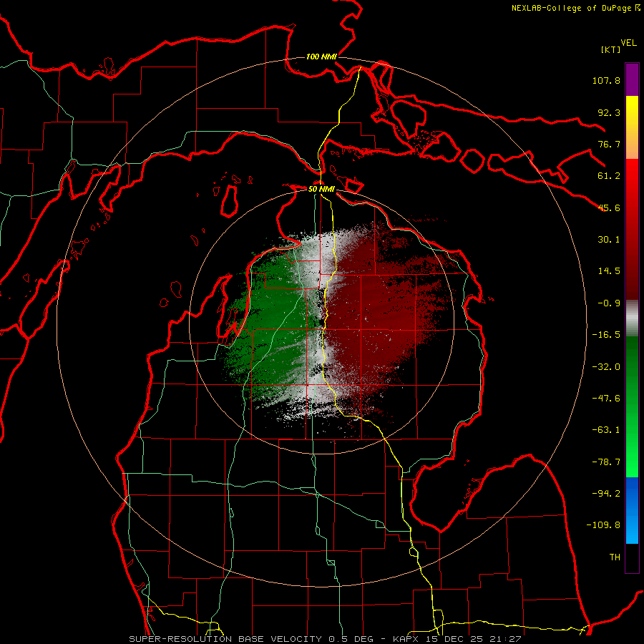Click the -78.7 value on velocity scale
Screen dimensions: 644x644
point(606,462)
